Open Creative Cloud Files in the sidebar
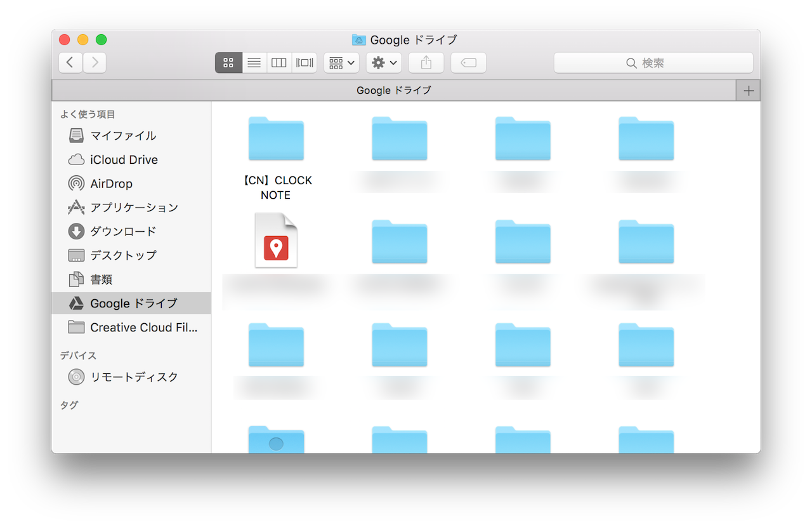812x527 pixels. (x=131, y=328)
